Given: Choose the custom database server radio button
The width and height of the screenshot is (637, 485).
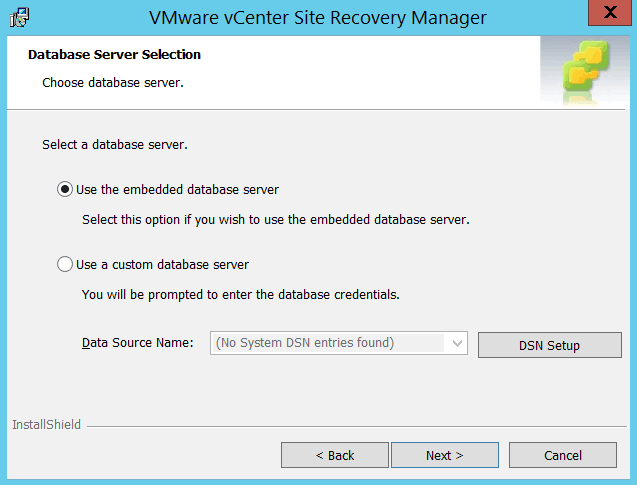Looking at the screenshot, I should coord(66,265).
